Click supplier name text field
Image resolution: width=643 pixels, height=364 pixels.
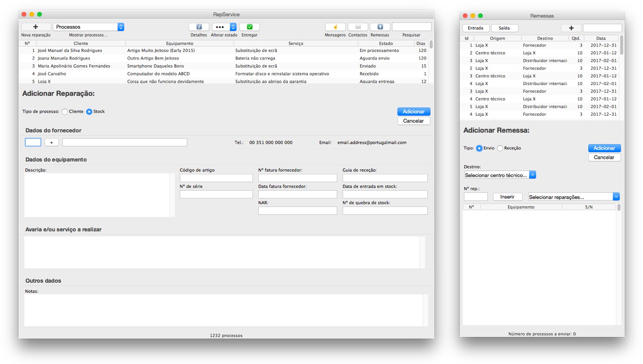[x=124, y=143]
